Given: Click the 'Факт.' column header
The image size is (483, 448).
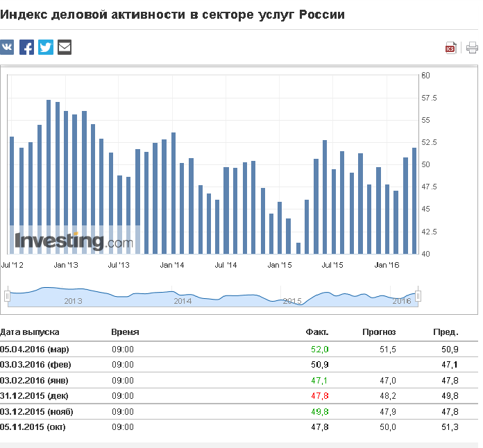Looking at the screenshot, I should (317, 333).
